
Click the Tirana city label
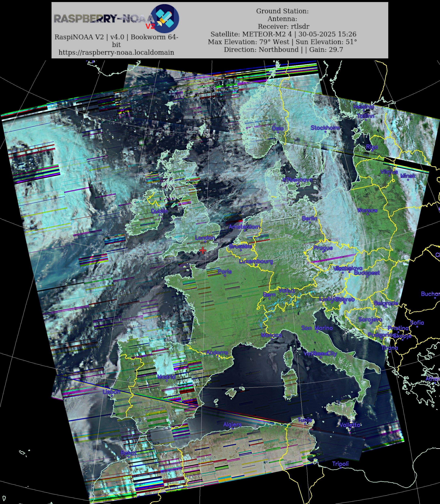click(x=389, y=348)
